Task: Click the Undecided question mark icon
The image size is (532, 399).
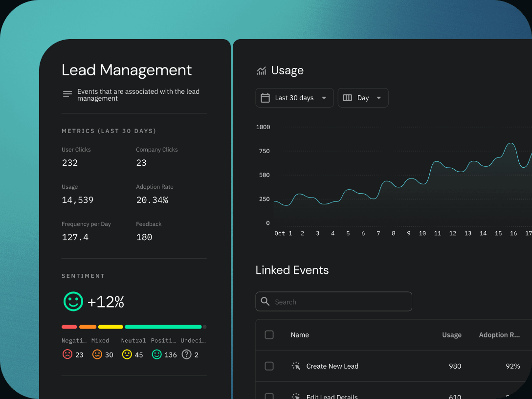Action: coord(187,354)
